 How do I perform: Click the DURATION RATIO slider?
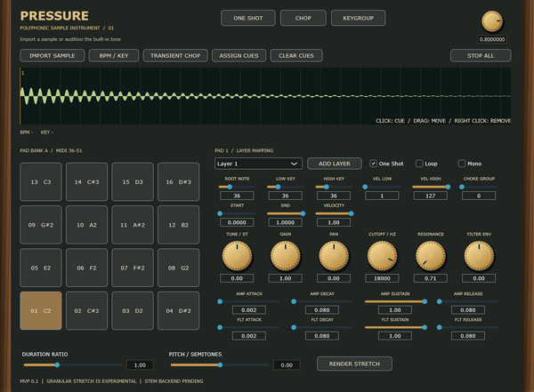pyautogui.click(x=73, y=364)
